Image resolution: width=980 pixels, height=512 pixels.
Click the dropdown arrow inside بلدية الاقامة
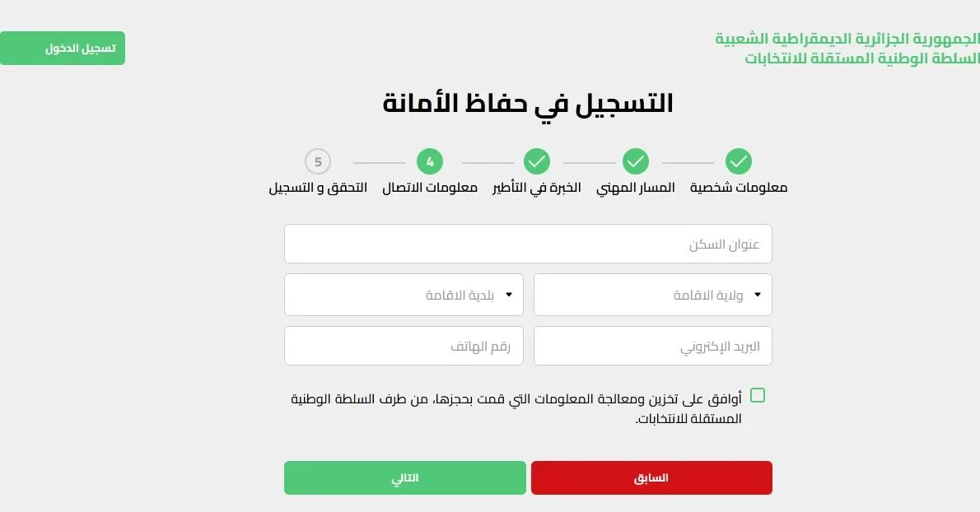[x=509, y=294]
